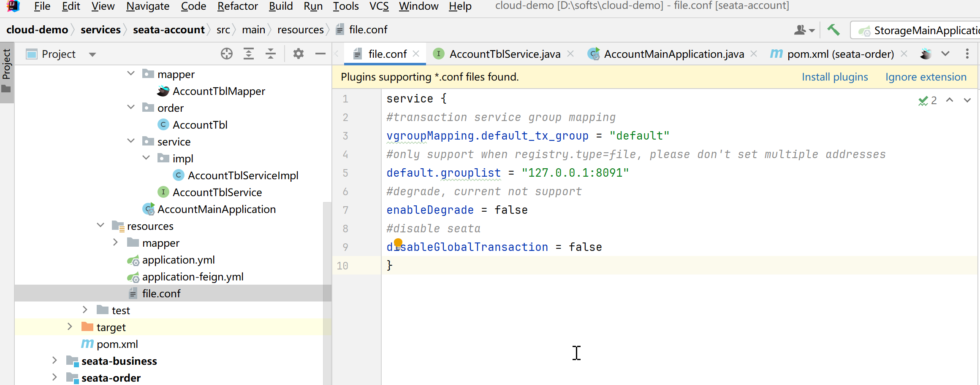Open the editor tabs more options menu
This screenshot has width=980, height=385.
pos(967,54)
